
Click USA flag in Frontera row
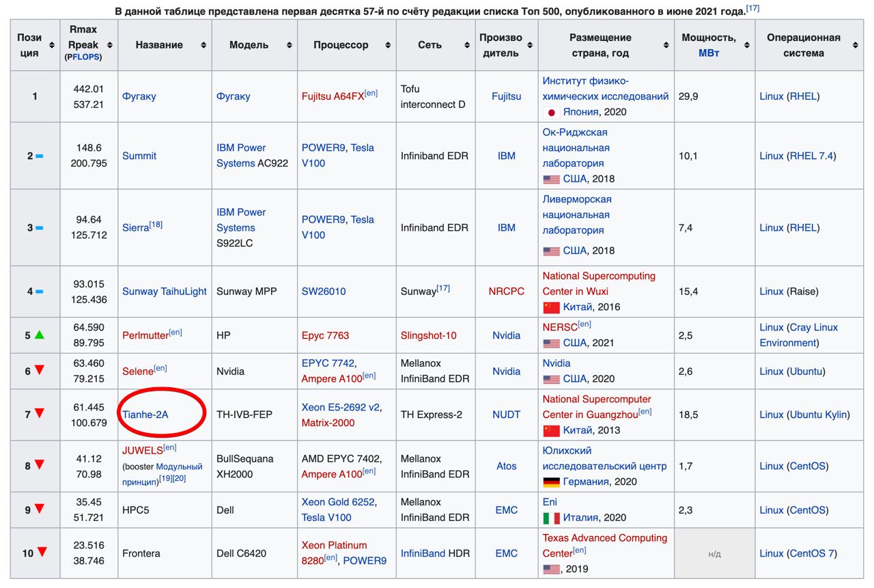pyautogui.click(x=551, y=569)
